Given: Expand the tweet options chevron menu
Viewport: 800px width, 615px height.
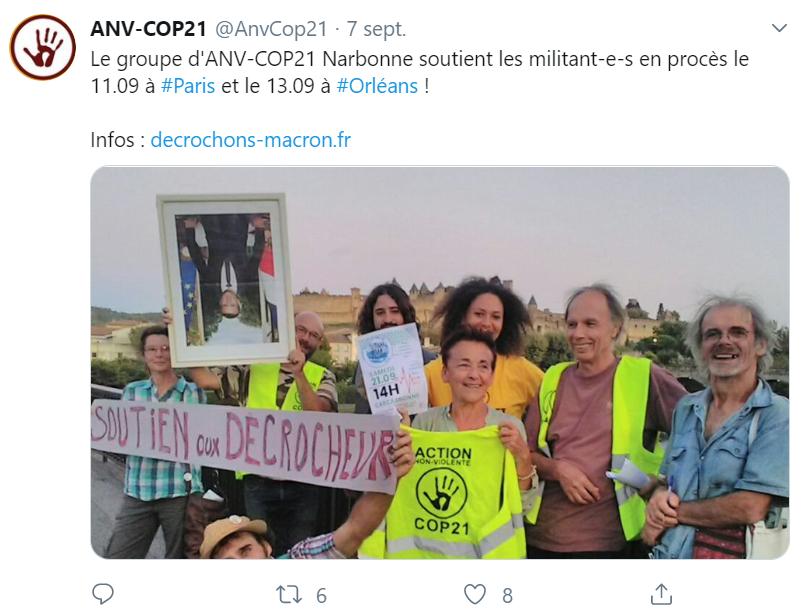Looking at the screenshot, I should (779, 28).
